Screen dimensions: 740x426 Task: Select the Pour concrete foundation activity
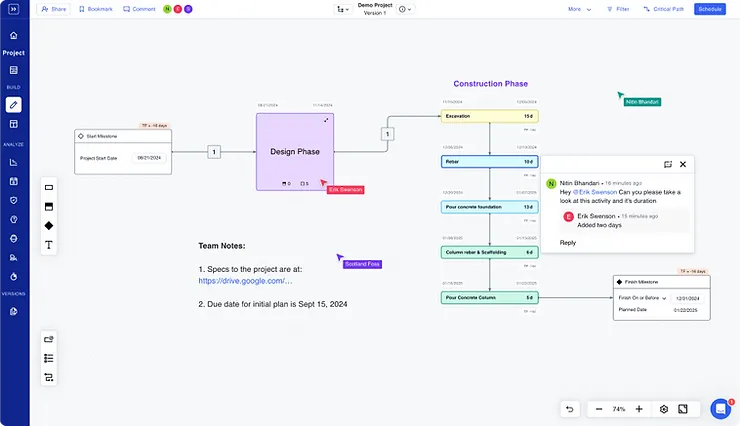click(489, 207)
